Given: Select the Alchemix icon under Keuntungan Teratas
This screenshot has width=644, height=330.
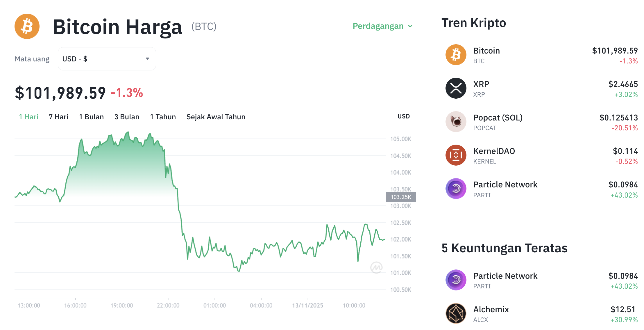Looking at the screenshot, I should pos(456,314).
